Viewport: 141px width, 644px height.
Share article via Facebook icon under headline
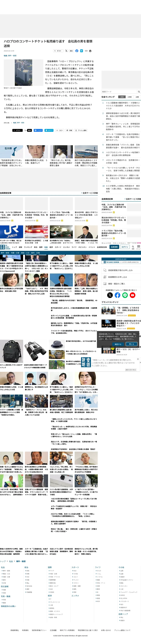[77, 51]
